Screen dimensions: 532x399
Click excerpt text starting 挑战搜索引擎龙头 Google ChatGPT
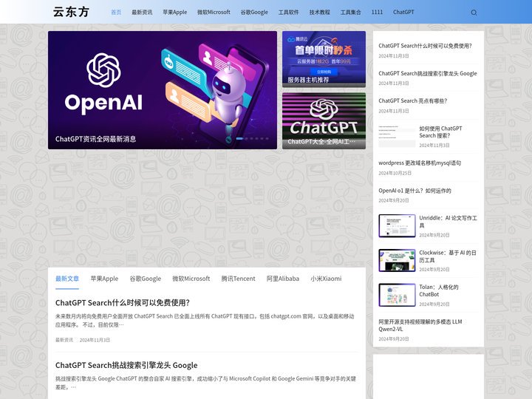205,383
